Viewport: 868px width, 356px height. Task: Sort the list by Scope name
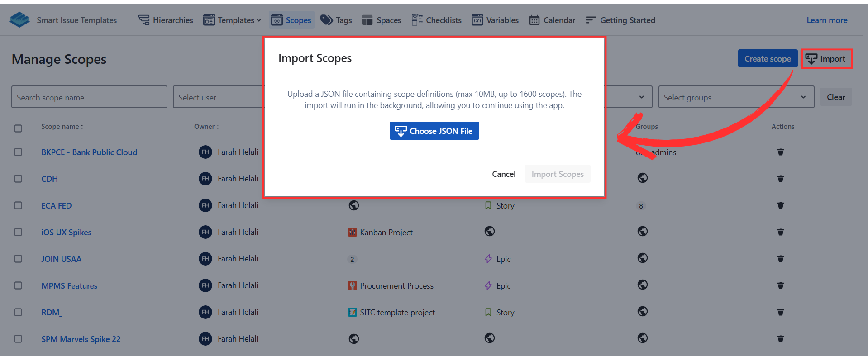coord(62,127)
